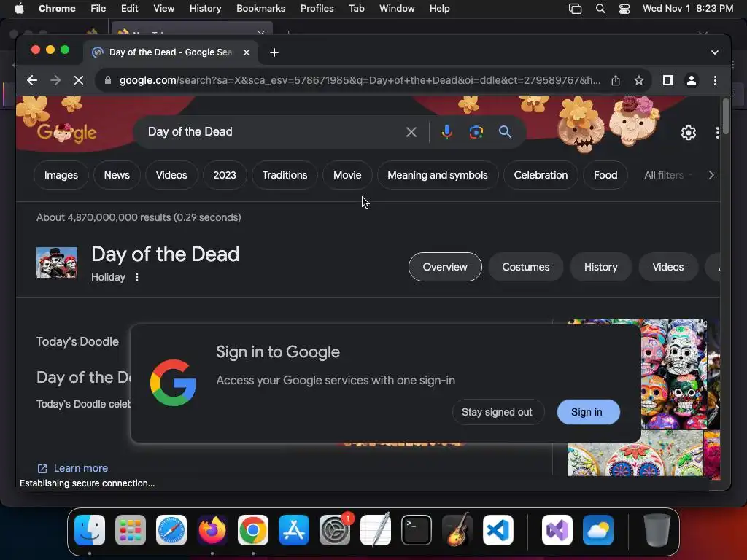Show more filter chips with right chevron
The image size is (747, 560).
(711, 175)
